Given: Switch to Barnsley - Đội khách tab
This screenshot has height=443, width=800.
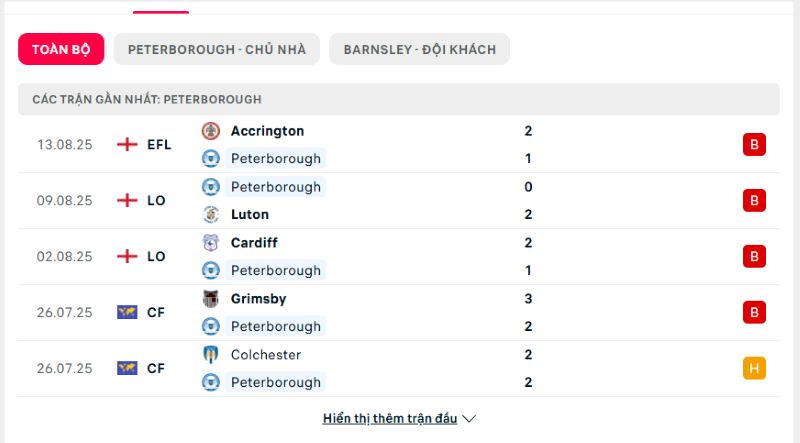Looking at the screenshot, I should (x=419, y=49).
